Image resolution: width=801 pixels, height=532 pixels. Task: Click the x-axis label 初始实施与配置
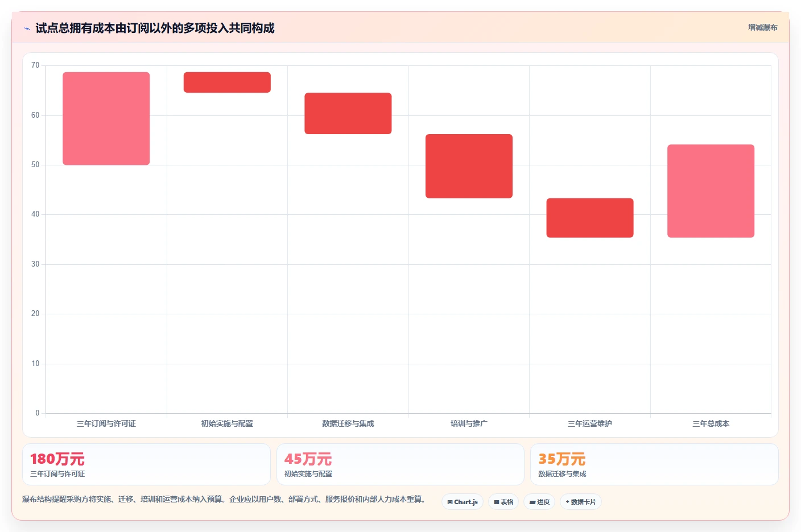tap(227, 423)
